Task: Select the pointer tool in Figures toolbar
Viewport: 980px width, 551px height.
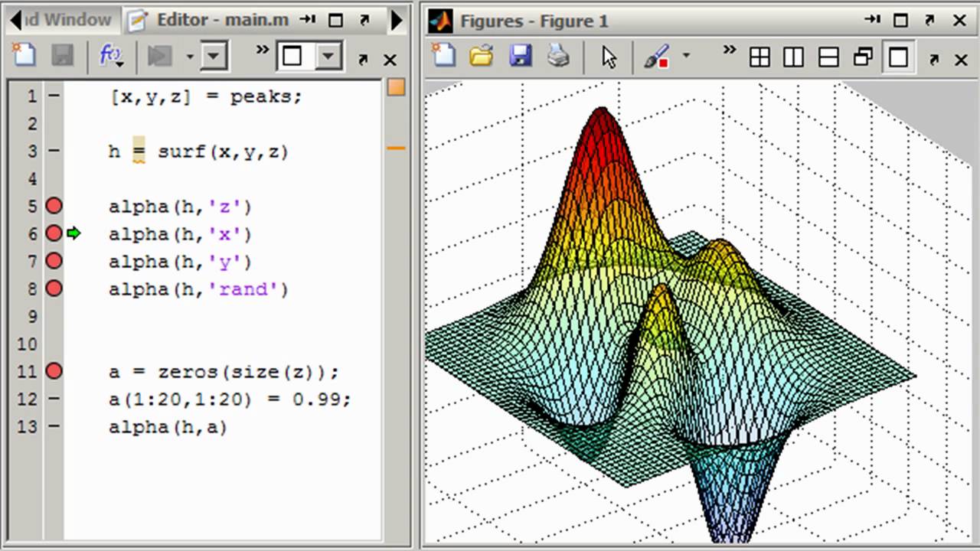Action: coord(607,56)
